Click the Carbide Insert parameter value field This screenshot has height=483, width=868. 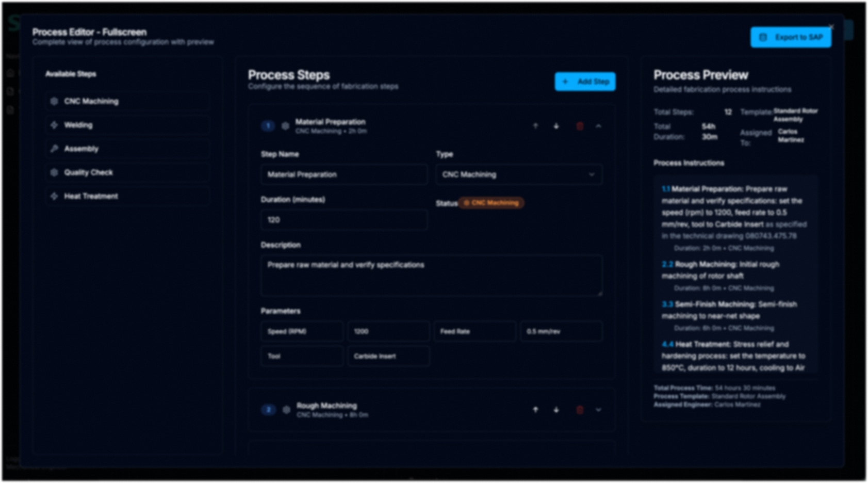pos(388,356)
